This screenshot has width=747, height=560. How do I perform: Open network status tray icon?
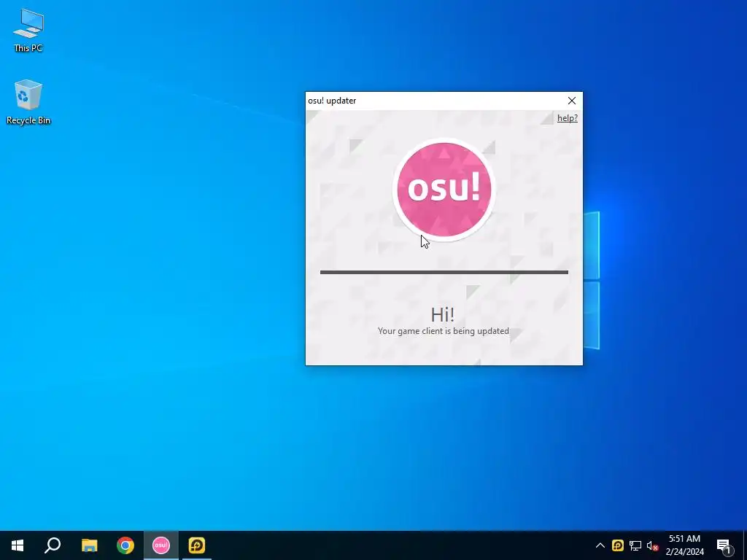(x=635, y=545)
